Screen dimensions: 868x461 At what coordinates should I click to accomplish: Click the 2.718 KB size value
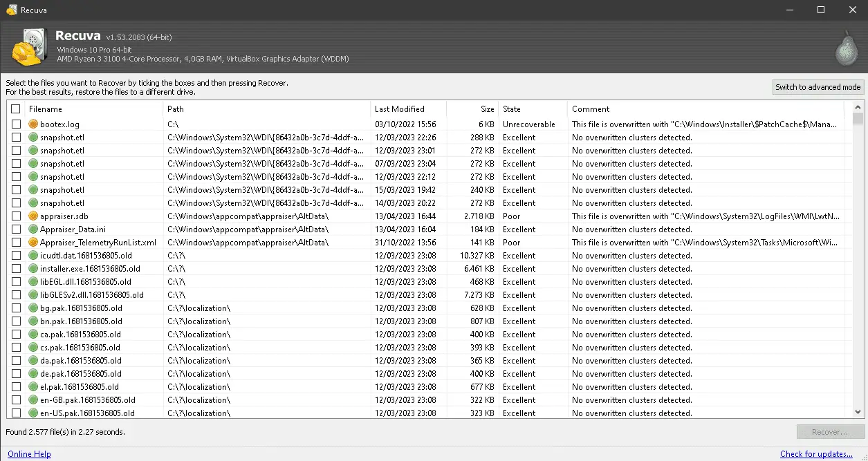tap(479, 216)
